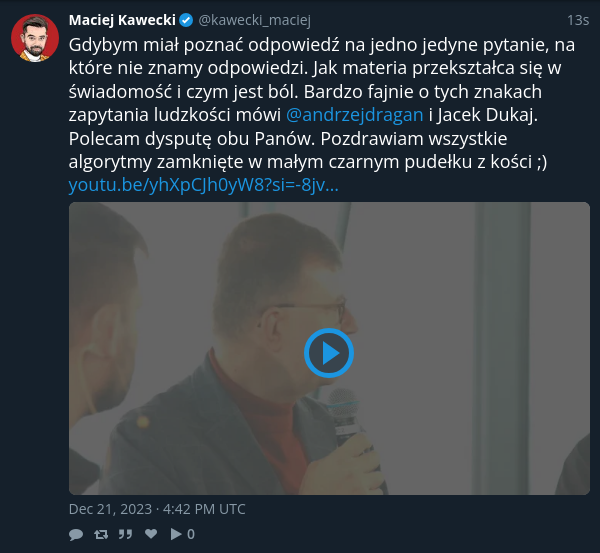Click the Maciej Kawecki display name
600x553 pixels.
(122, 20)
